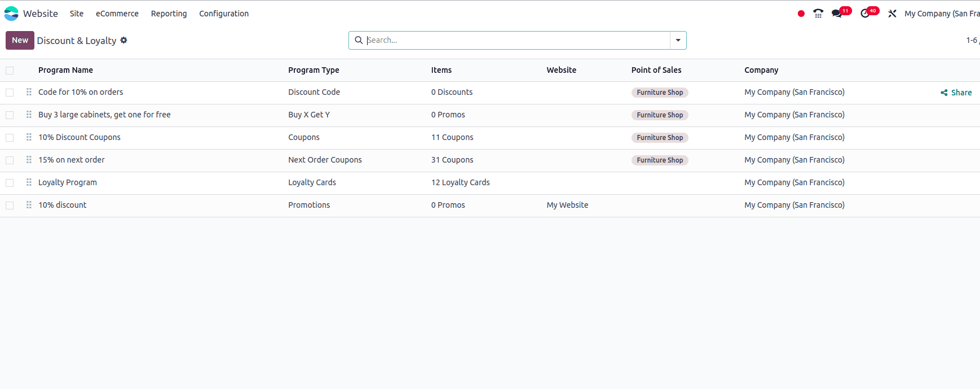Check the Code for 10% on orders row
Viewport: 980px width, 389px height.
10,93
